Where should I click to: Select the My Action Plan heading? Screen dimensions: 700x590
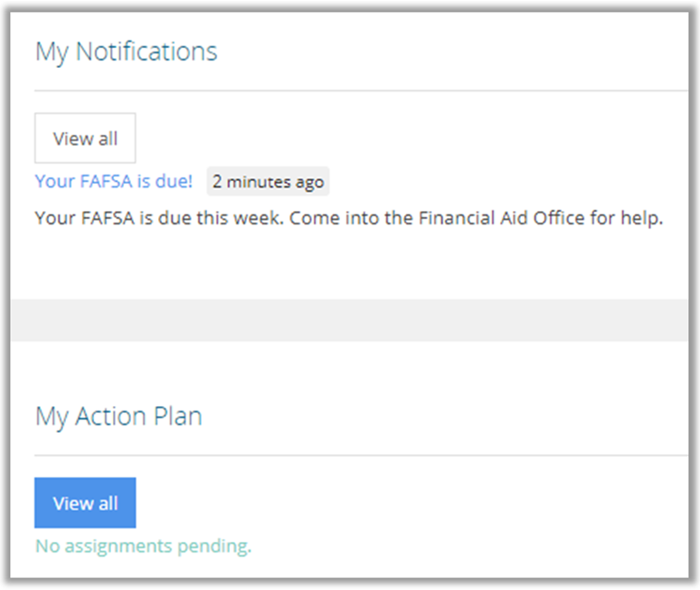(x=118, y=416)
